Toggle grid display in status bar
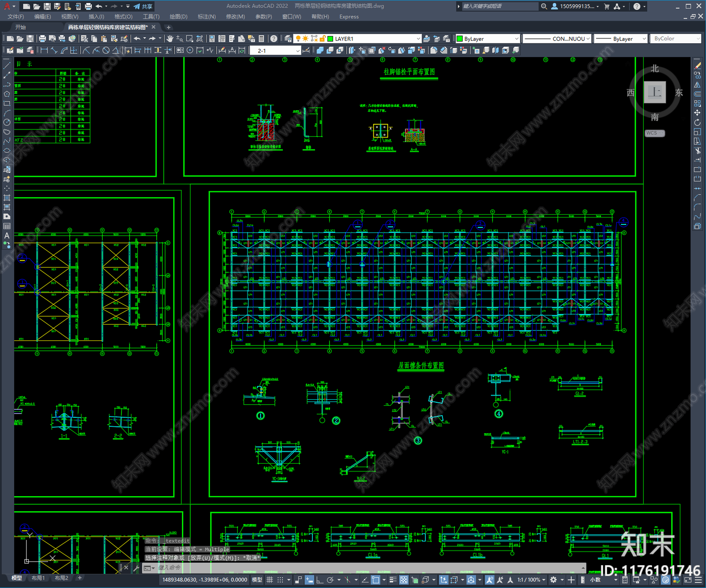 click(x=270, y=580)
